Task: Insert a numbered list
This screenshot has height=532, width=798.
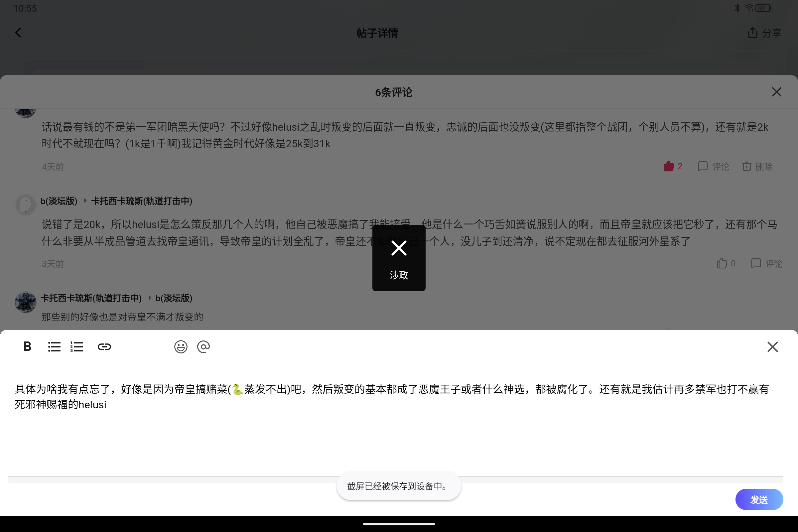Action: coord(77,347)
